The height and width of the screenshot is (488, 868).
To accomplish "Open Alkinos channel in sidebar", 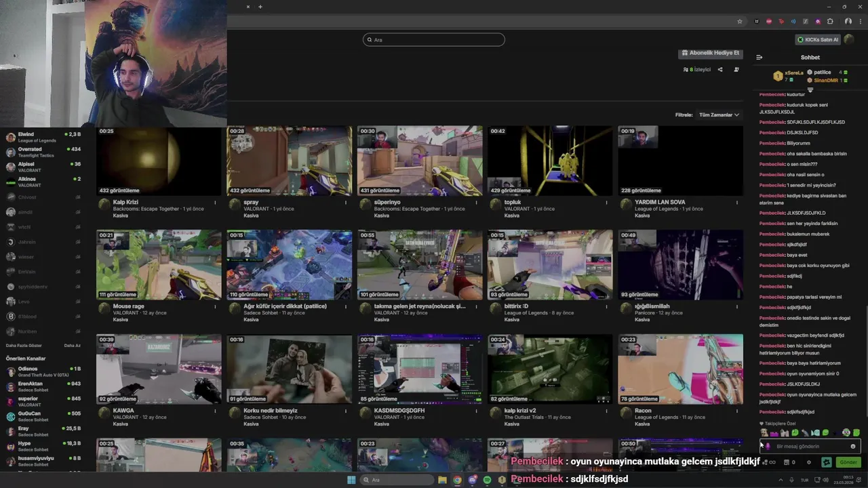I will (x=43, y=182).
